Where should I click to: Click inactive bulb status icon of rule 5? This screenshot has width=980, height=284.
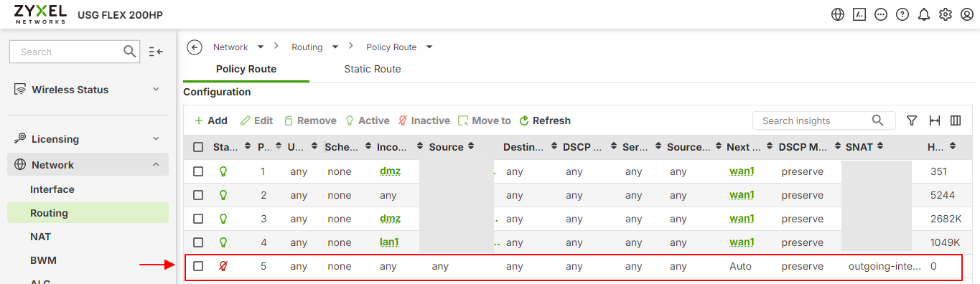[223, 266]
